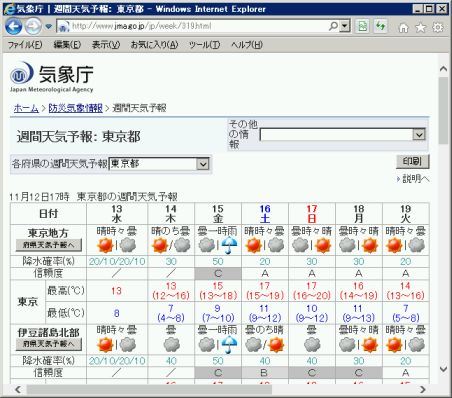
Task: Click Tokyo low temperature 8 for Wednesday
Action: (x=117, y=313)
